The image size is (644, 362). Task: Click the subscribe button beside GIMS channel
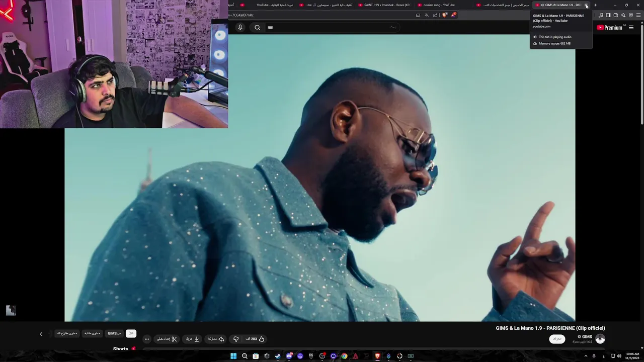[557, 339]
